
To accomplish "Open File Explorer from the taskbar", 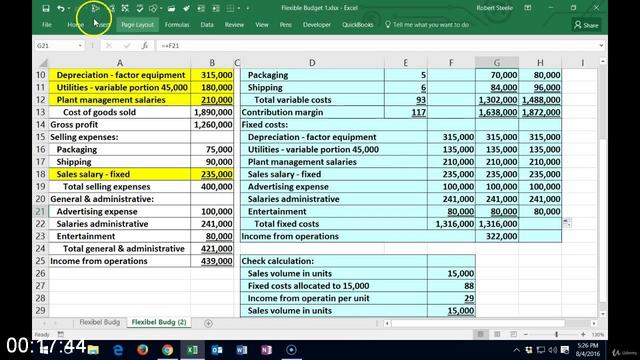I will (93, 350).
